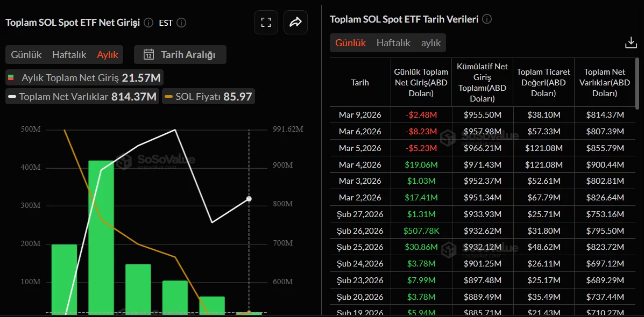The width and height of the screenshot is (644, 317).
Task: Click info icon next to EST label
Action: (x=181, y=23)
